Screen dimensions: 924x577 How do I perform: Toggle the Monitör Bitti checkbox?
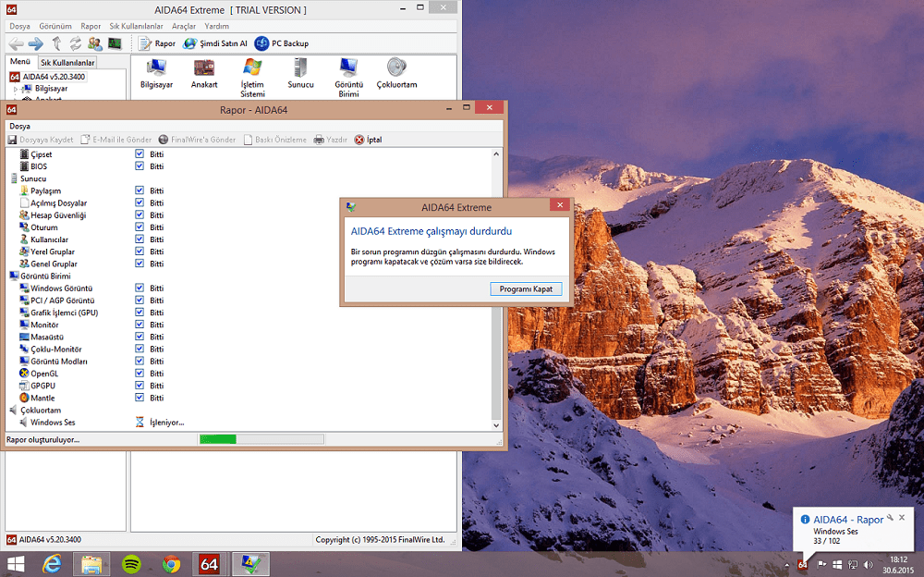click(x=140, y=325)
